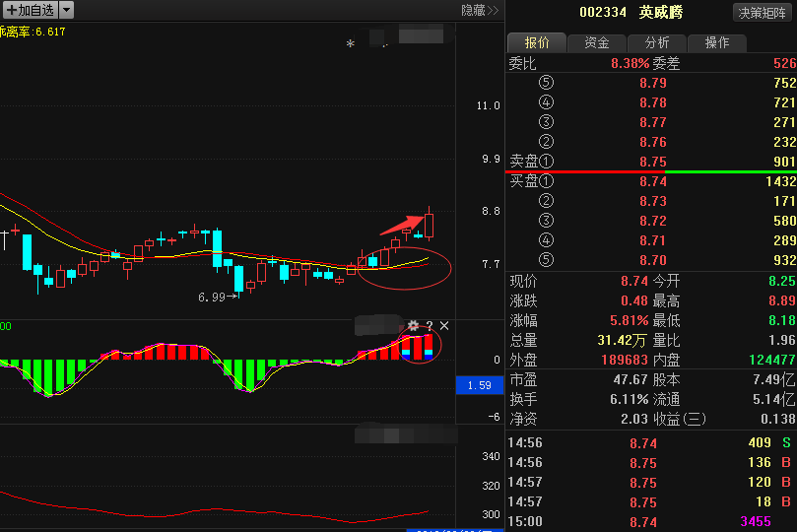Switch to the 分析 tab
The height and width of the screenshot is (532, 797).
tap(657, 42)
